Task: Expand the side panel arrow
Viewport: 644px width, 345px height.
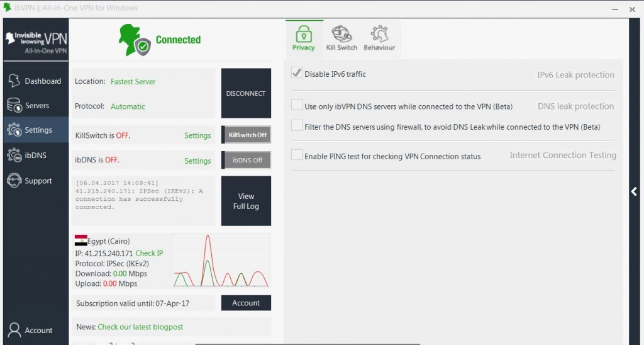Action: coord(634,191)
